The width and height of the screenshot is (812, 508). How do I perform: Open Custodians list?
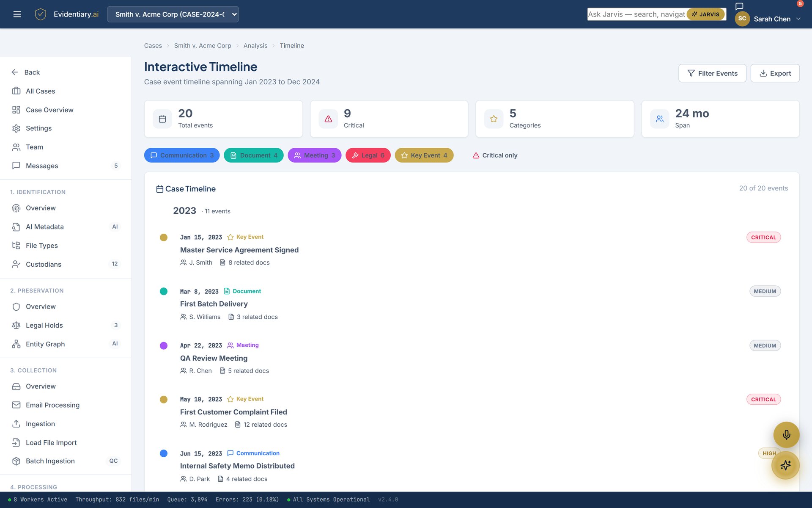point(66,264)
